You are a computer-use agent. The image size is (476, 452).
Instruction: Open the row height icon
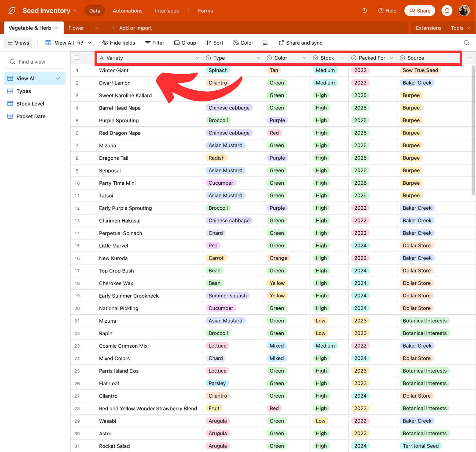click(x=266, y=43)
